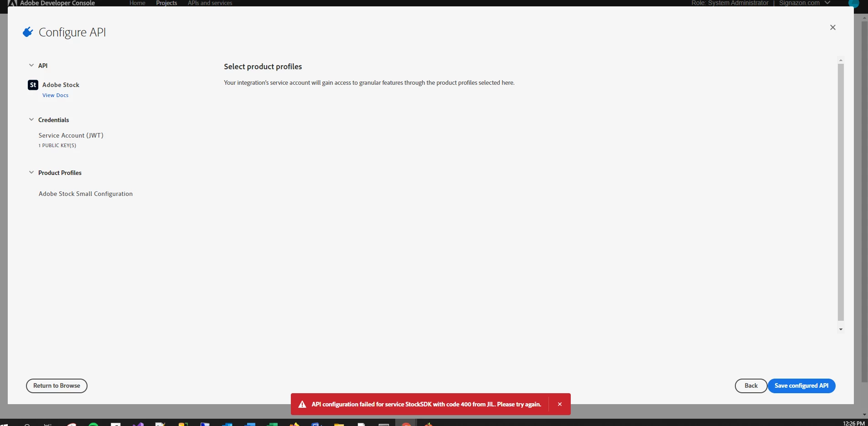
Task: Switch to the Projects tab
Action: point(166,3)
